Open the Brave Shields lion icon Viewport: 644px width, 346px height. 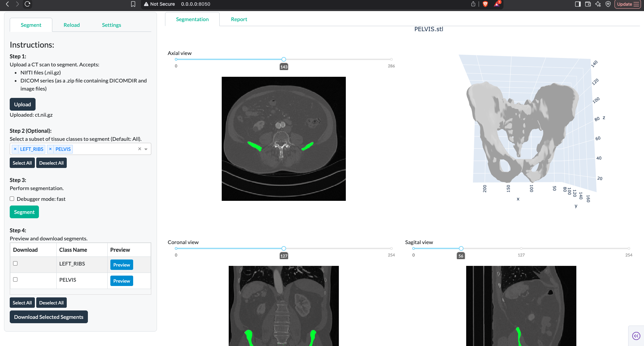(485, 4)
